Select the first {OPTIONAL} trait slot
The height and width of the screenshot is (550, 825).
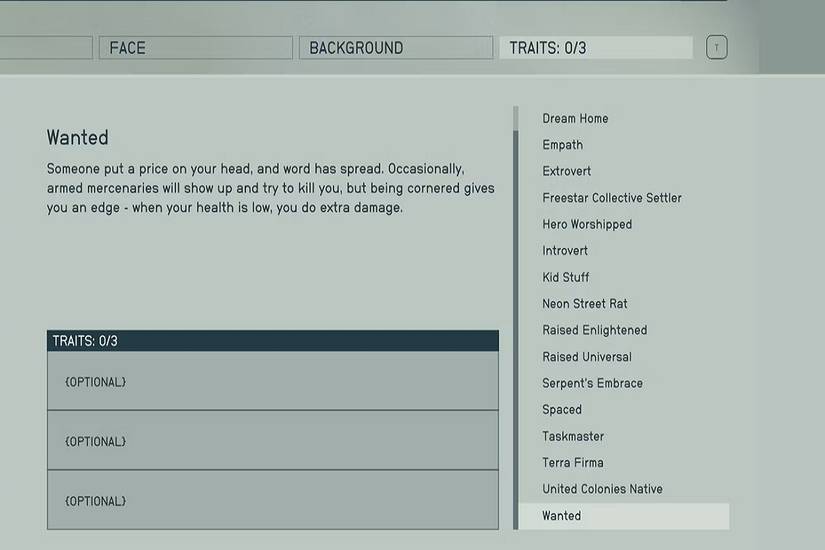tap(273, 381)
